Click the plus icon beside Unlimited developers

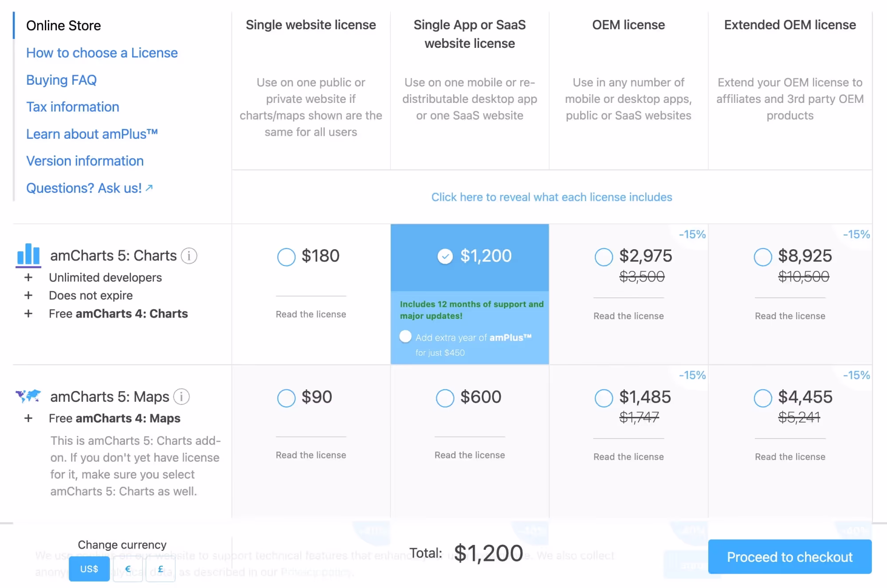pyautogui.click(x=28, y=278)
